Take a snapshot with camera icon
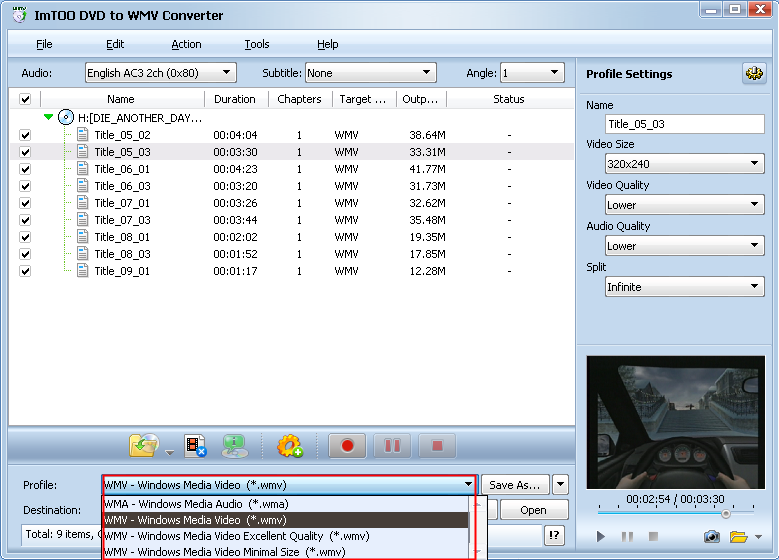The image size is (779, 560). pyautogui.click(x=711, y=537)
